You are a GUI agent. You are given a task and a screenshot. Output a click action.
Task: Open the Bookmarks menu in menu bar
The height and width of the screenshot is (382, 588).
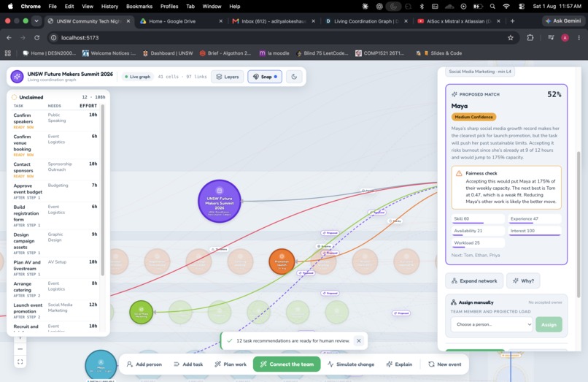tap(139, 6)
